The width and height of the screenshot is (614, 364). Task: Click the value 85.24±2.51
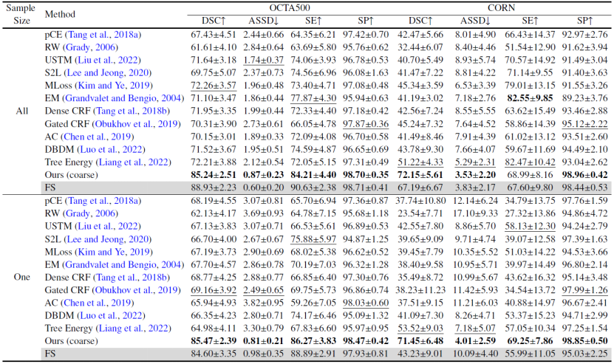[x=214, y=175]
